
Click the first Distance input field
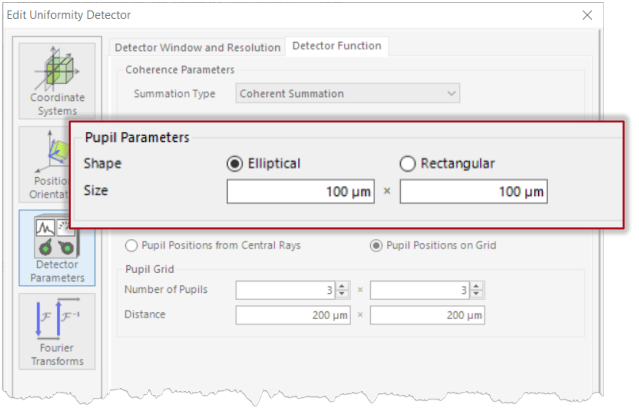click(294, 315)
